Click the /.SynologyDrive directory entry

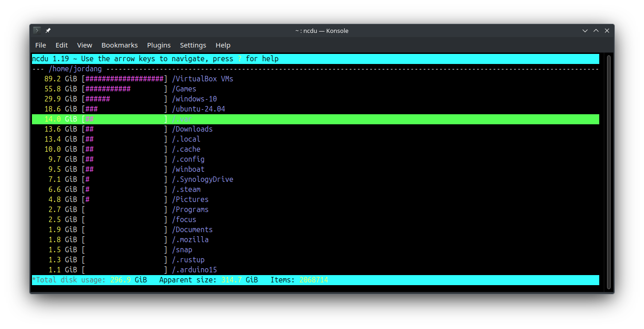(x=203, y=179)
